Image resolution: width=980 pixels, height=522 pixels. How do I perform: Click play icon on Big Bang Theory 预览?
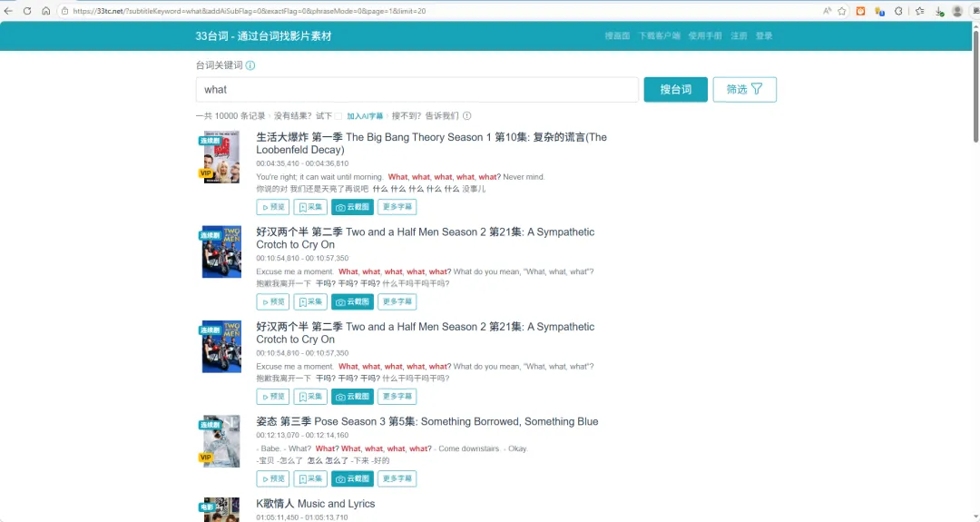click(265, 207)
